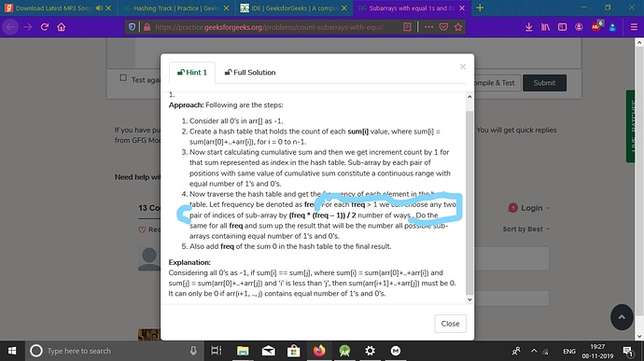Click page scrollbar up arrow
The height and width of the screenshot is (361, 644).
coord(639,42)
